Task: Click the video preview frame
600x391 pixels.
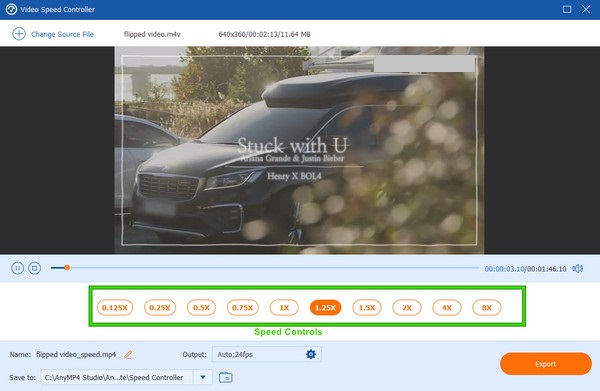Action: pos(299,150)
